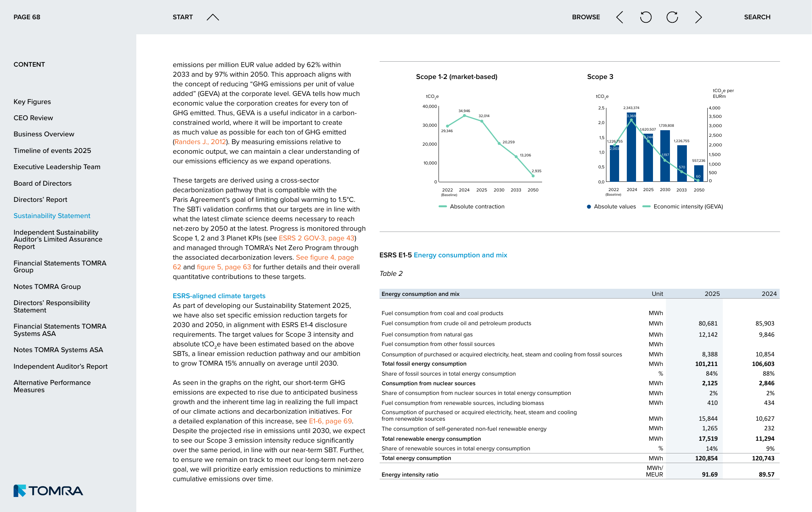Go to next page with right arrow
This screenshot has width=812, height=512.
tap(698, 17)
